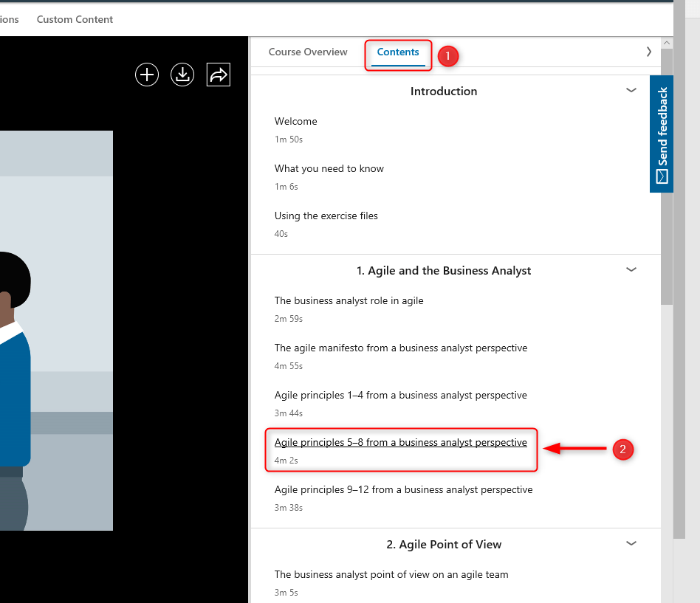Click the contents panel vertical scrollbar

667,177
